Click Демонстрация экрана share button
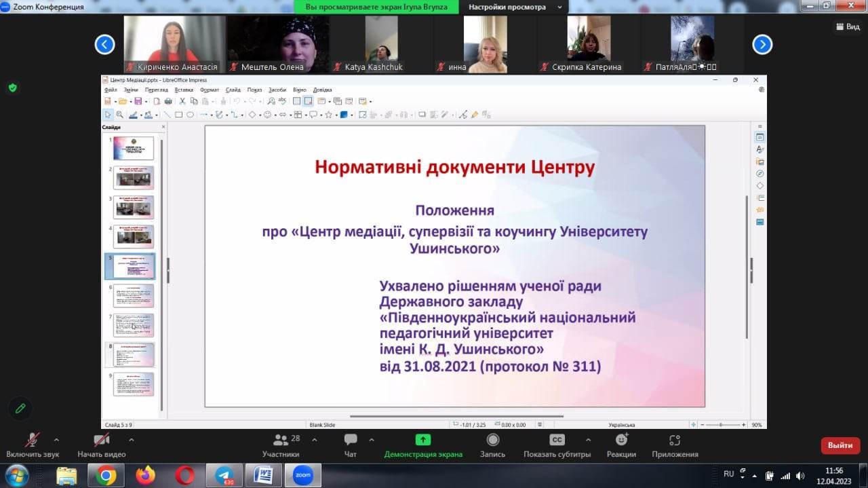Viewport: 868px width, 488px height. point(423,446)
